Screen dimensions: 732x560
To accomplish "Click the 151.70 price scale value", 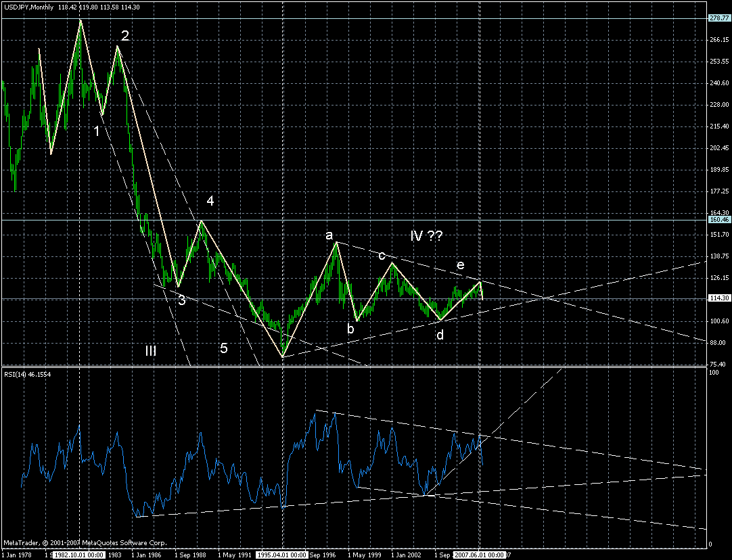I will pyautogui.click(x=719, y=234).
